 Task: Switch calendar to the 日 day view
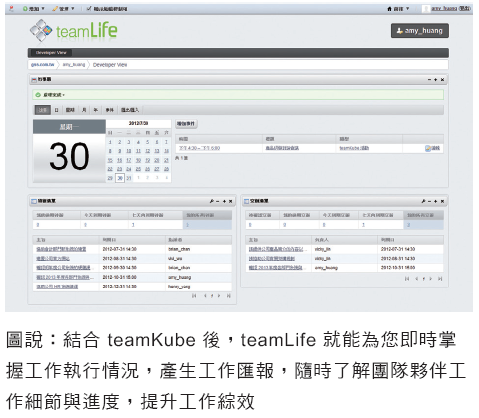(56, 110)
